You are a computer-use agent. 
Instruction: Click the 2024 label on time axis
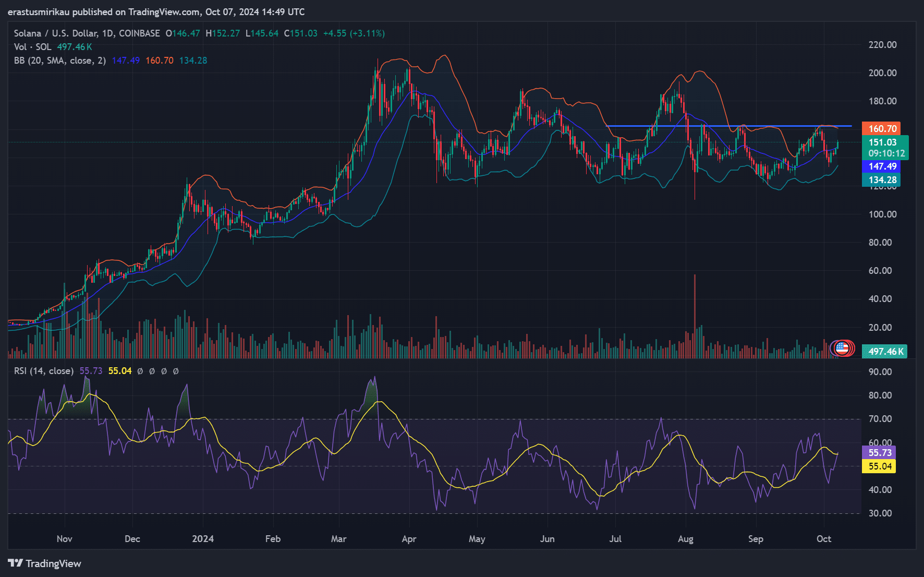(203, 539)
